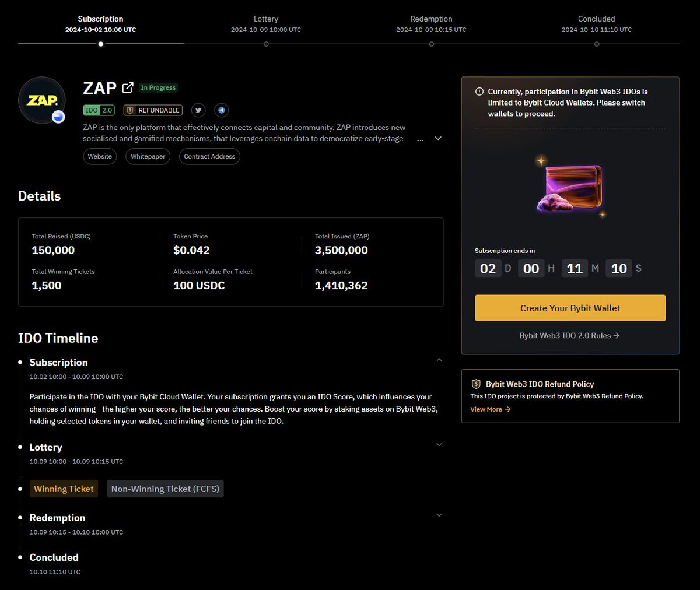
Task: Open the Whitepaper link
Action: [x=148, y=156]
